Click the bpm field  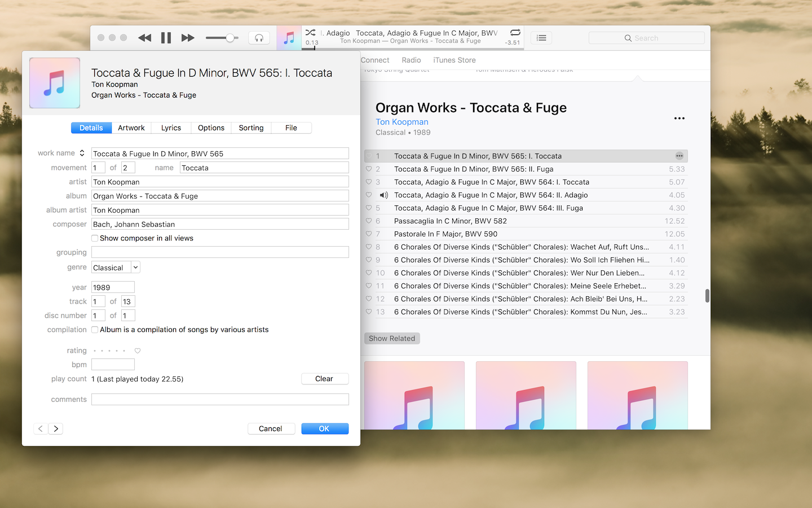click(113, 365)
